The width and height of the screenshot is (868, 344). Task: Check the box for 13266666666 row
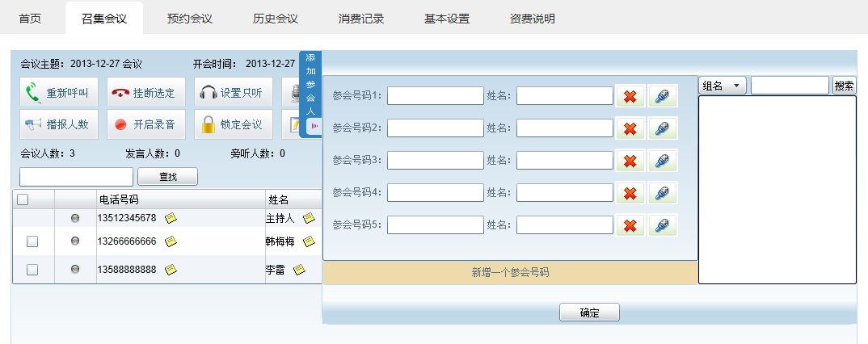coord(32,241)
